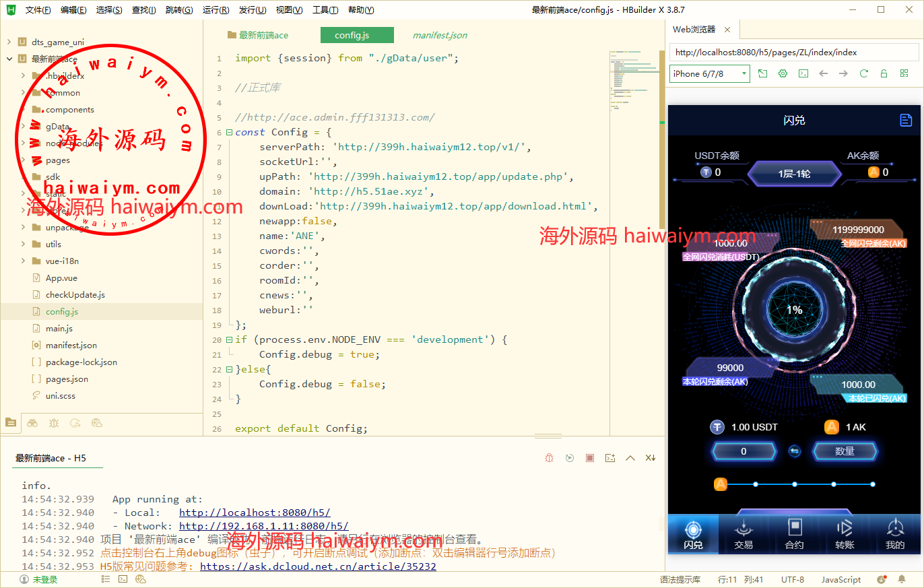Open the http://localhost:8080/h5/ link in console
Screen dimensions: 924x588
[x=255, y=513]
